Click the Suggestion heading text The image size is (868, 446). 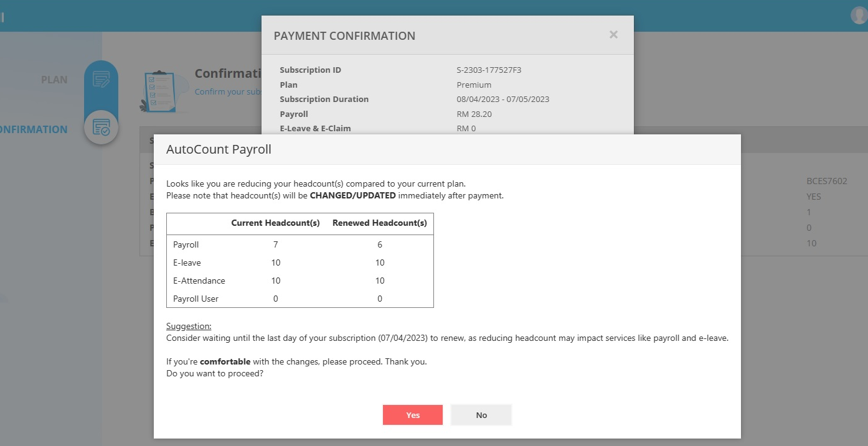[x=189, y=326]
